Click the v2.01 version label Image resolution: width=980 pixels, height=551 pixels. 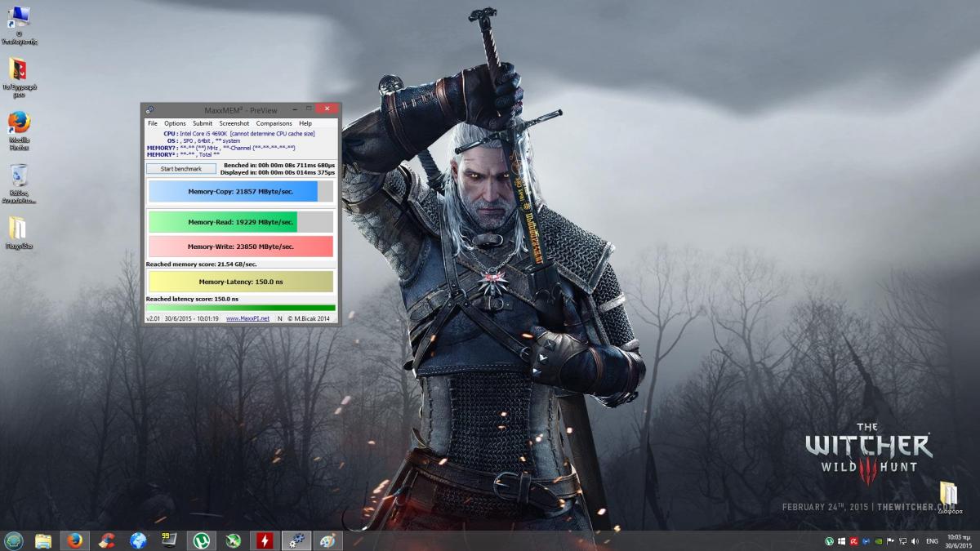(x=153, y=318)
